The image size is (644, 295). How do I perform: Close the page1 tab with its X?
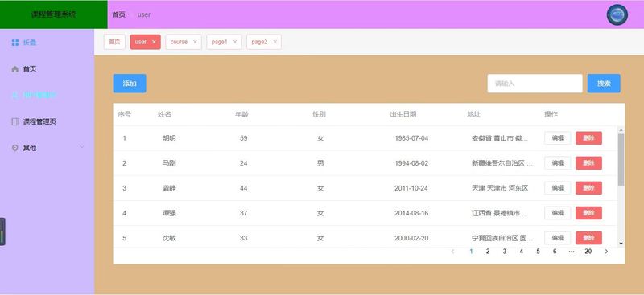(x=235, y=42)
